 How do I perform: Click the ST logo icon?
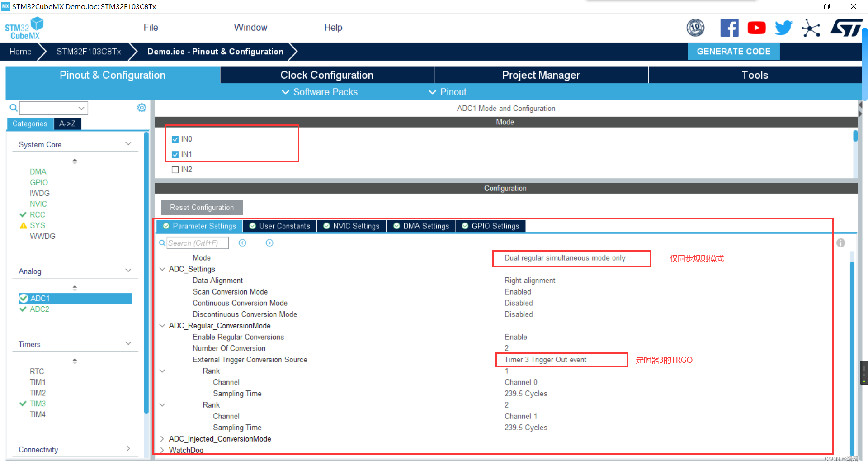(846, 28)
